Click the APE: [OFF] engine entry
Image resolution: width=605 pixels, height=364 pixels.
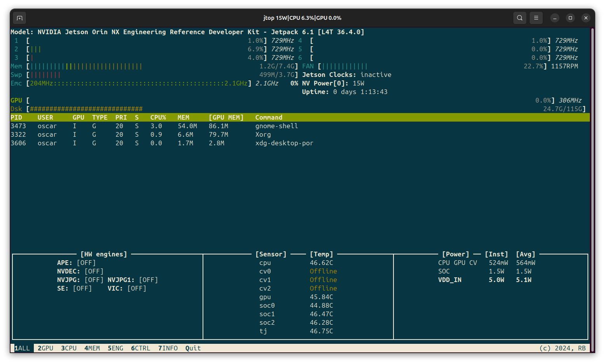[77, 263]
